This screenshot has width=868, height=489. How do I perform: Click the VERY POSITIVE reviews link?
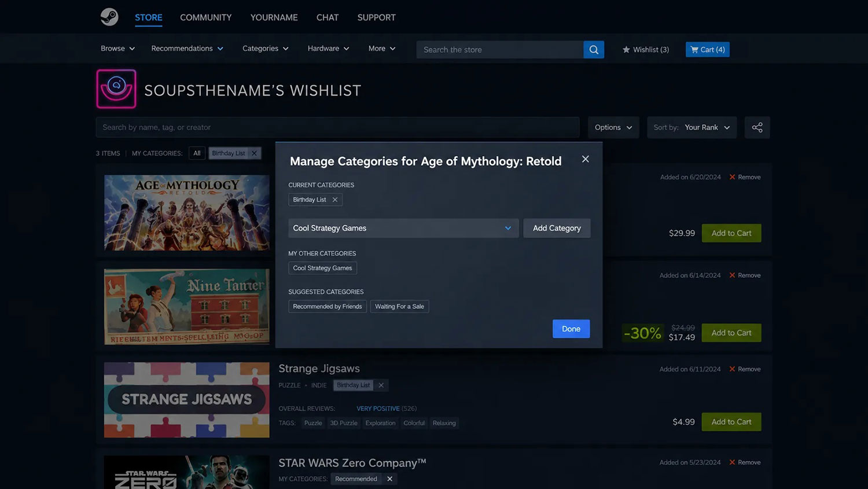pos(378,409)
